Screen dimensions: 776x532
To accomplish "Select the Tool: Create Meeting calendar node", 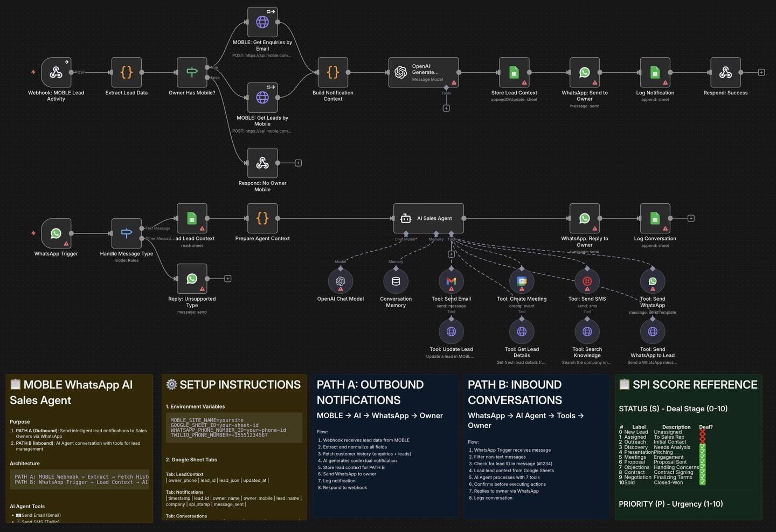I will coord(522,281).
